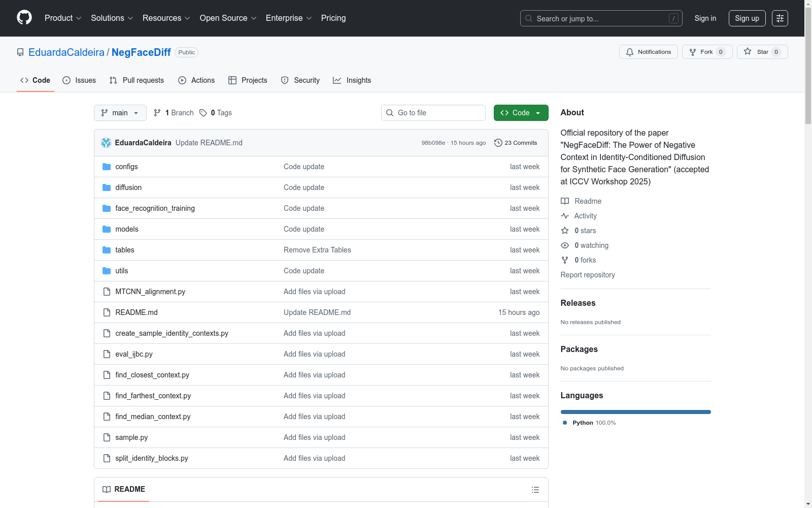This screenshot has width=812, height=508.
Task: Fork the NegFaceDiff repository
Action: (707, 52)
